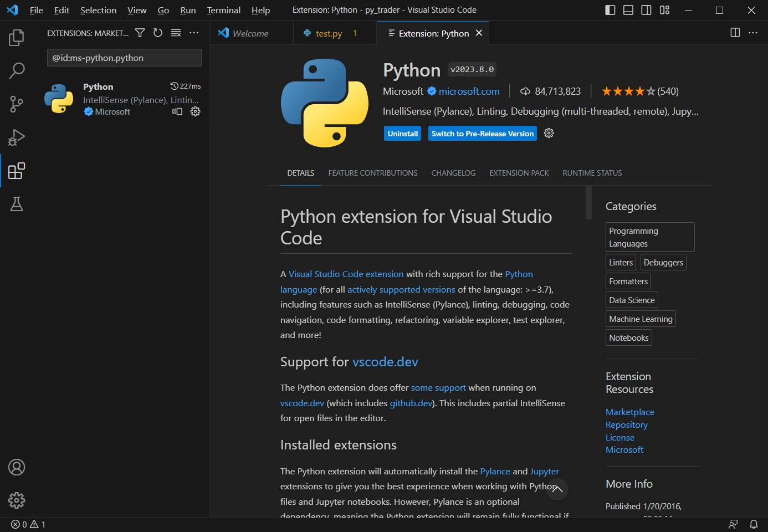Open the Explorer view in activity bar

[17, 38]
